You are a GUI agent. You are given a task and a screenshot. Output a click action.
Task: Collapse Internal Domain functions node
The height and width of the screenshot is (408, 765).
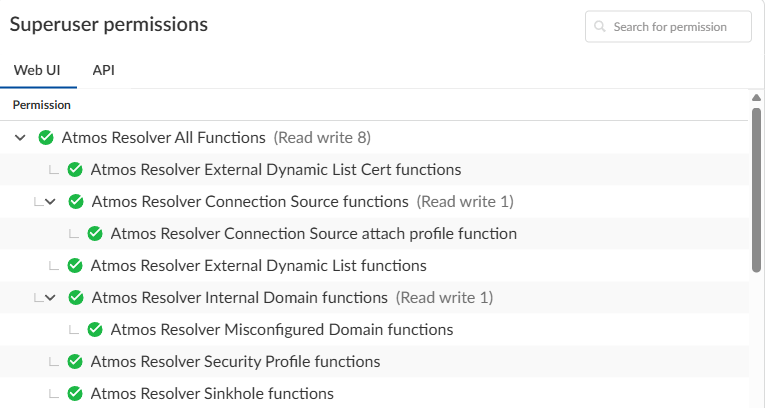[50, 298]
